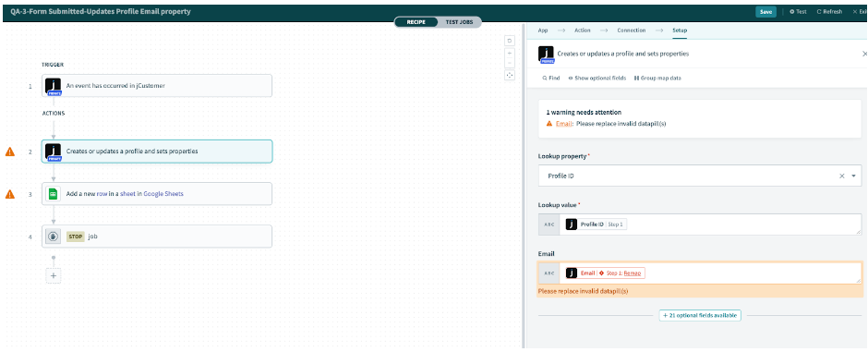Screen dimensions: 868x352
Task: Click the Email link in warning box
Action: click(563, 124)
